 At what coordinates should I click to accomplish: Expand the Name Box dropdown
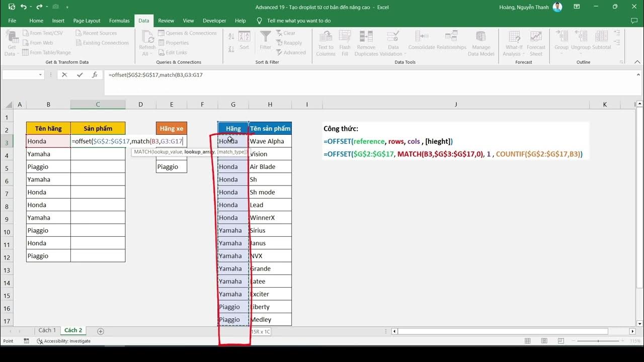[x=41, y=75]
